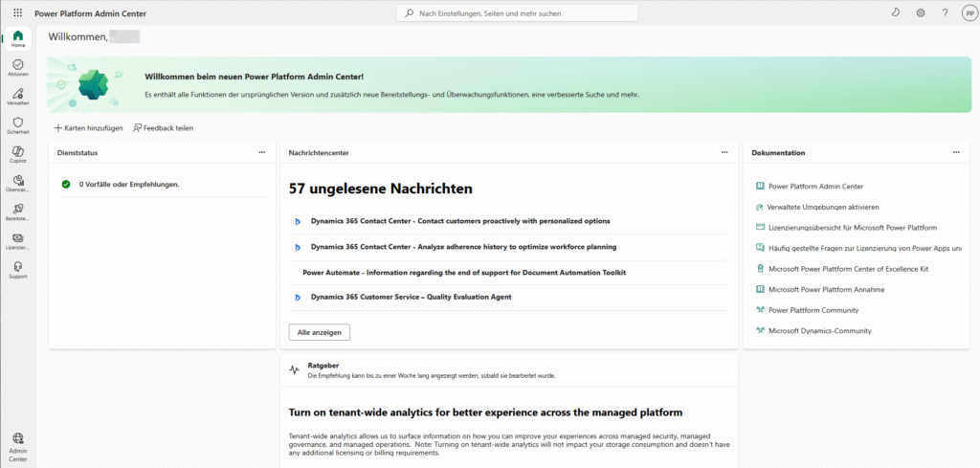Viewport: 980px width, 468px height.
Task: Select Copilot in the left navigation
Action: click(18, 155)
